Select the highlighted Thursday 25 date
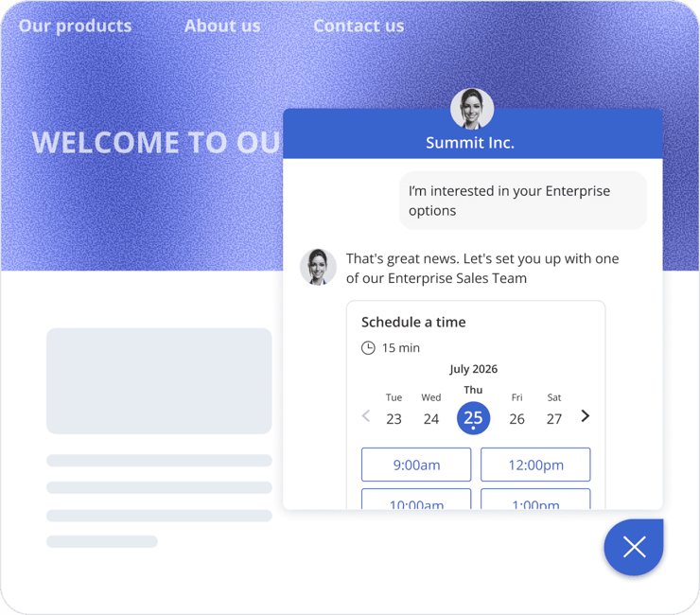This screenshot has width=700, height=615. tap(473, 418)
